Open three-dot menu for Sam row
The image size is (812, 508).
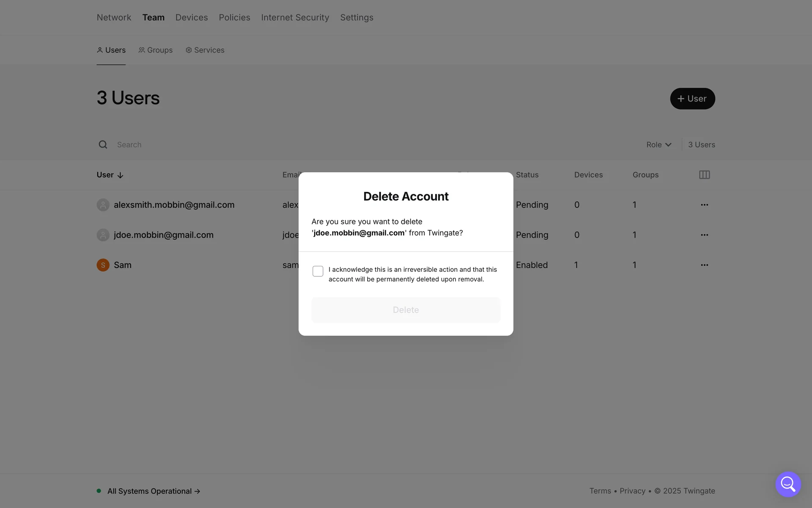[704, 265]
